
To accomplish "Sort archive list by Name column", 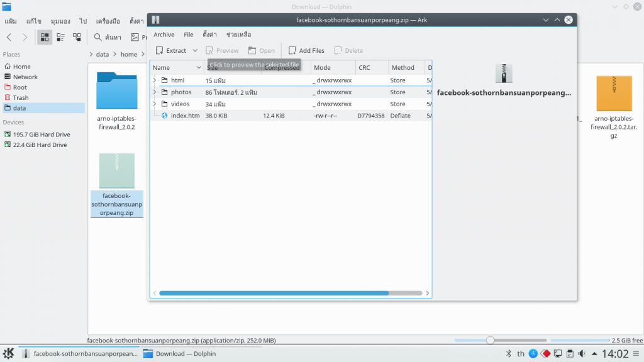I will pos(177,67).
